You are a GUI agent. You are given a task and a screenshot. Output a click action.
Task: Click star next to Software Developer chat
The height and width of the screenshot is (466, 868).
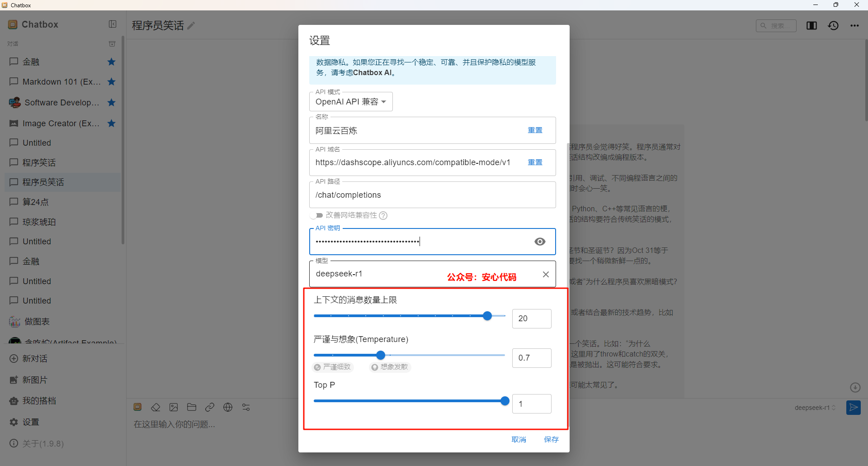[112, 103]
